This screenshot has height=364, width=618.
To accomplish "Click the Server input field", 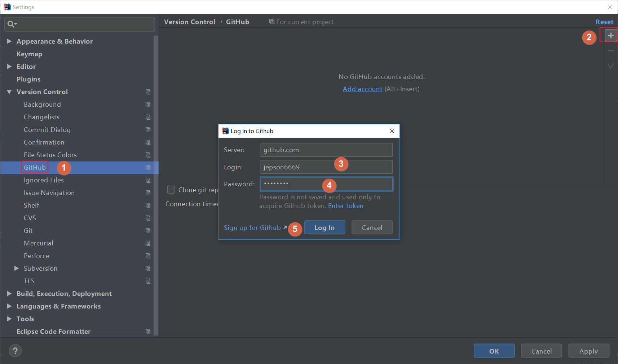I will point(326,150).
